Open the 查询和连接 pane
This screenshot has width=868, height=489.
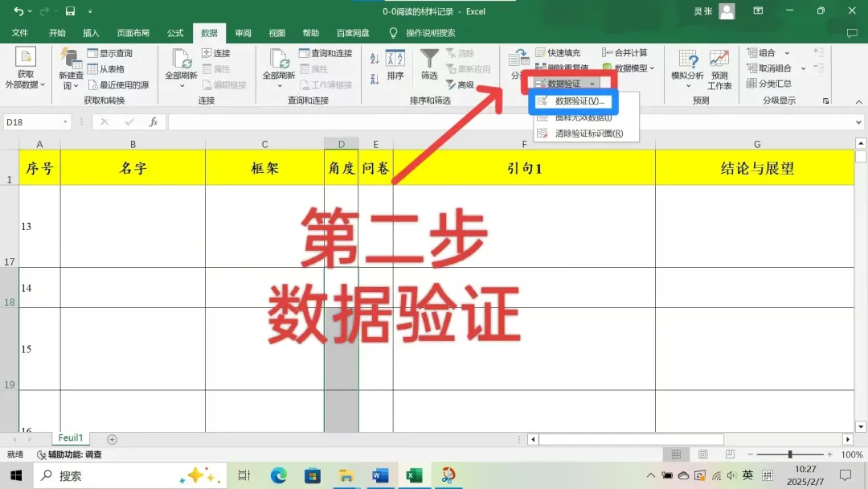pyautogui.click(x=325, y=53)
